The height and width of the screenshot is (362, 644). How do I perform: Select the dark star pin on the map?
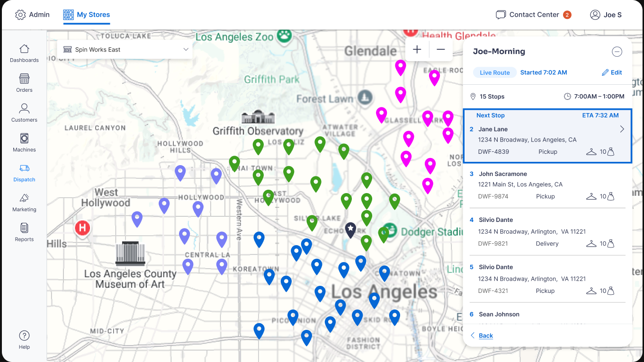tap(350, 230)
